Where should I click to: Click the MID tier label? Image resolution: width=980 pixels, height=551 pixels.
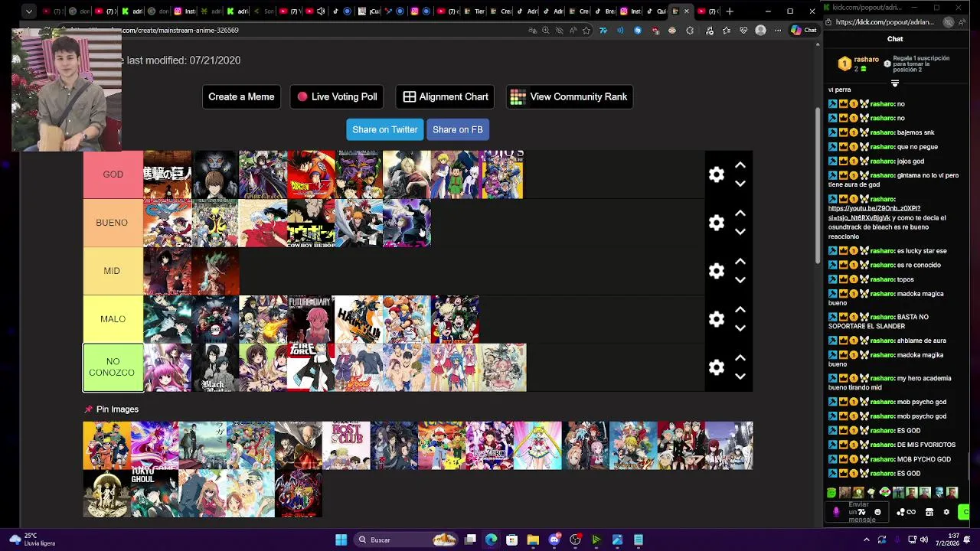tap(113, 271)
